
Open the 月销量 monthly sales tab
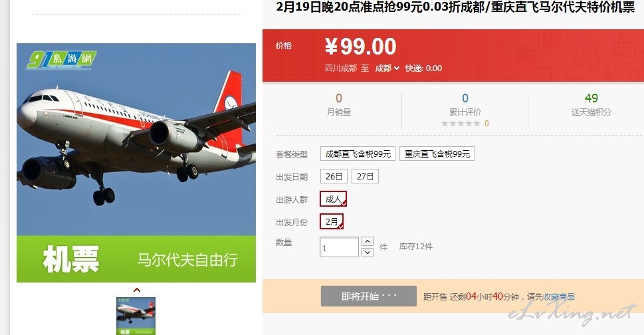(339, 104)
